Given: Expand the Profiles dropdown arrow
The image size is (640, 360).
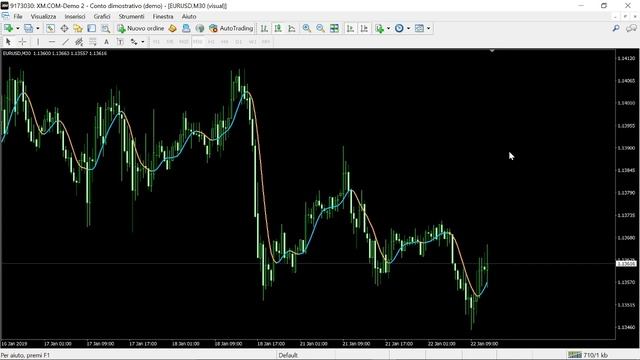Looking at the screenshot, I should [x=38, y=28].
